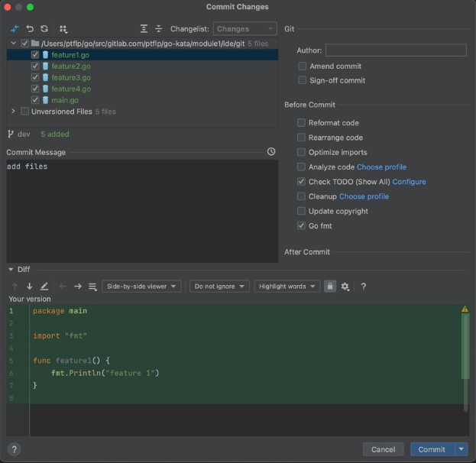This screenshot has width=476, height=463.
Task: Open the Highlight words dropdown
Action: coord(287,287)
